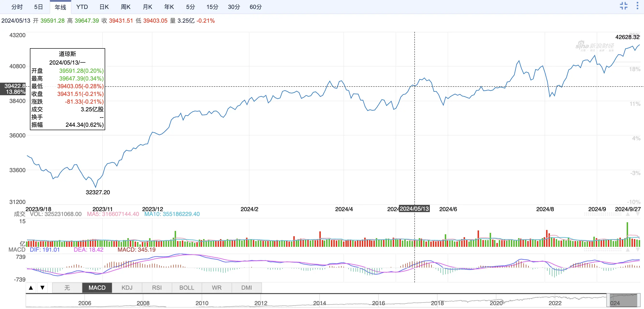Click the gray down arrow above MACD panel

tap(638, 249)
